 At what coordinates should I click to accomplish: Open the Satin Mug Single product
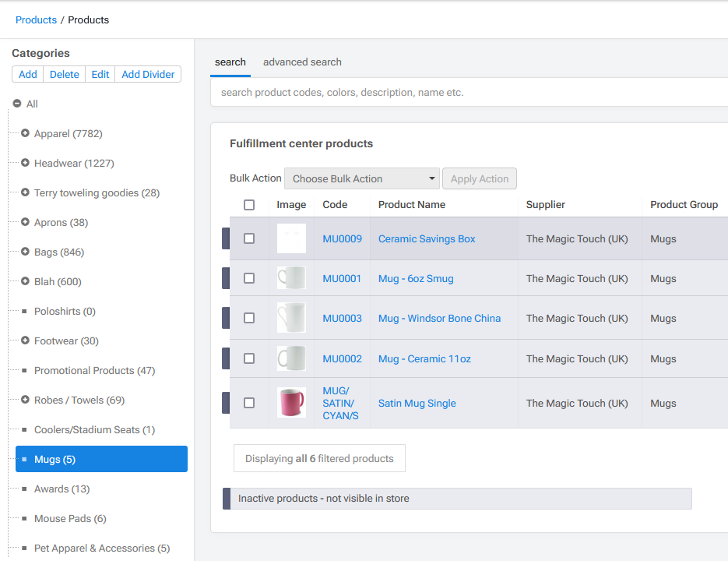coord(417,403)
